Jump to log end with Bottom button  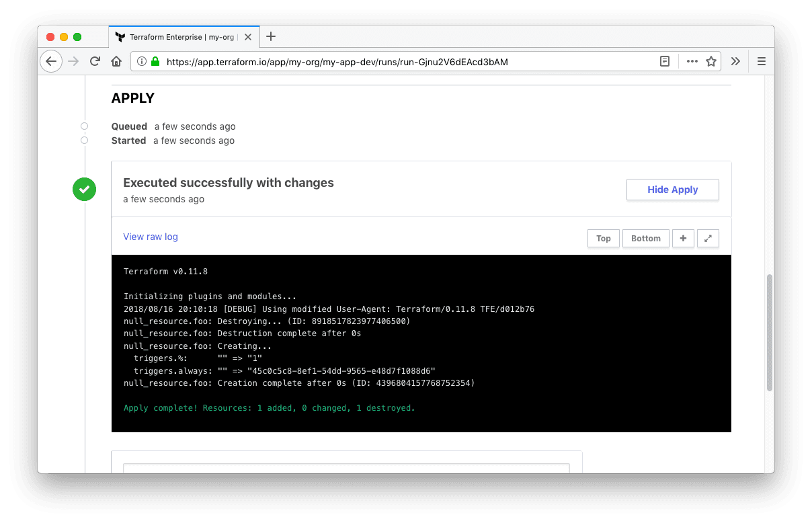click(645, 238)
